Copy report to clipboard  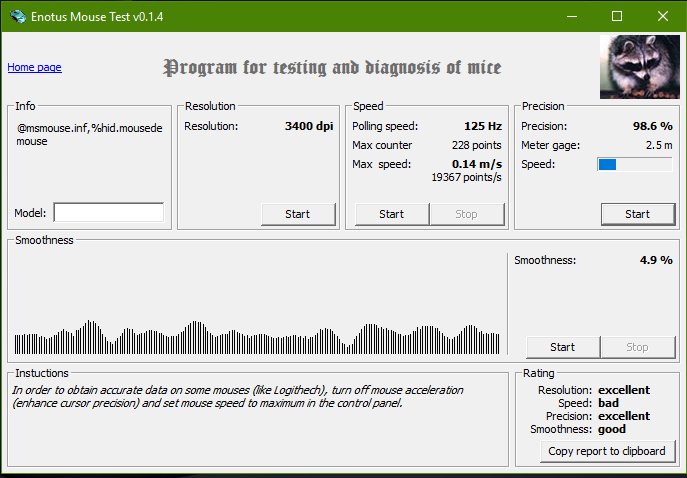click(x=607, y=451)
